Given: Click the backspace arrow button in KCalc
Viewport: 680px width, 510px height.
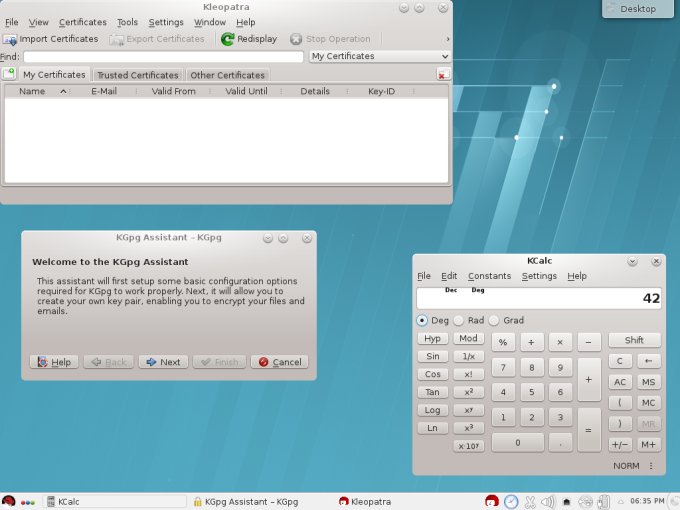Looking at the screenshot, I should pos(649,361).
